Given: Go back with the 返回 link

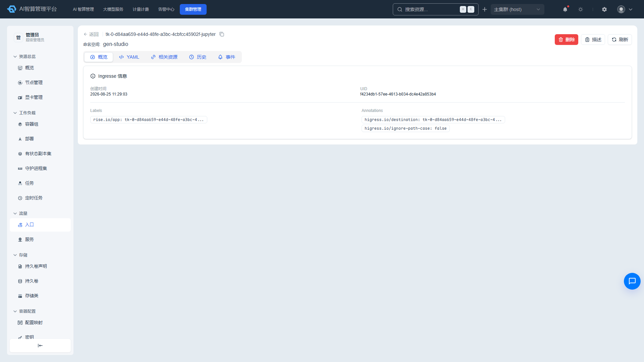Looking at the screenshot, I should point(91,34).
